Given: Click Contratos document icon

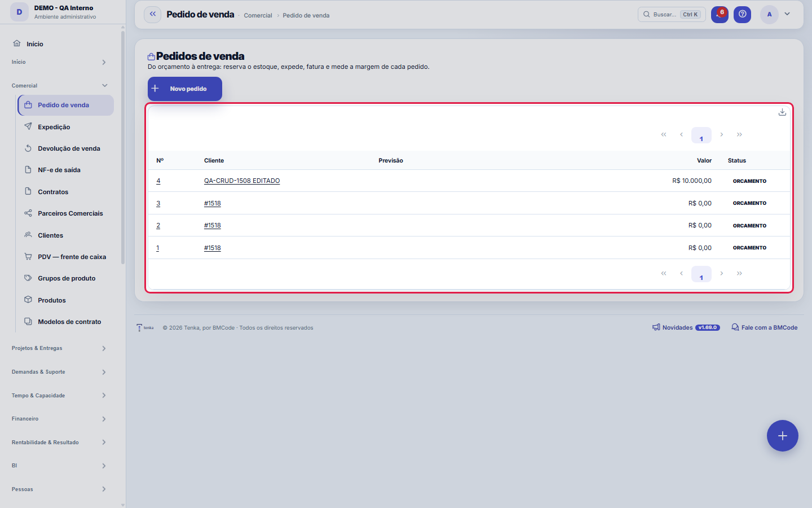Looking at the screenshot, I should (x=28, y=191).
